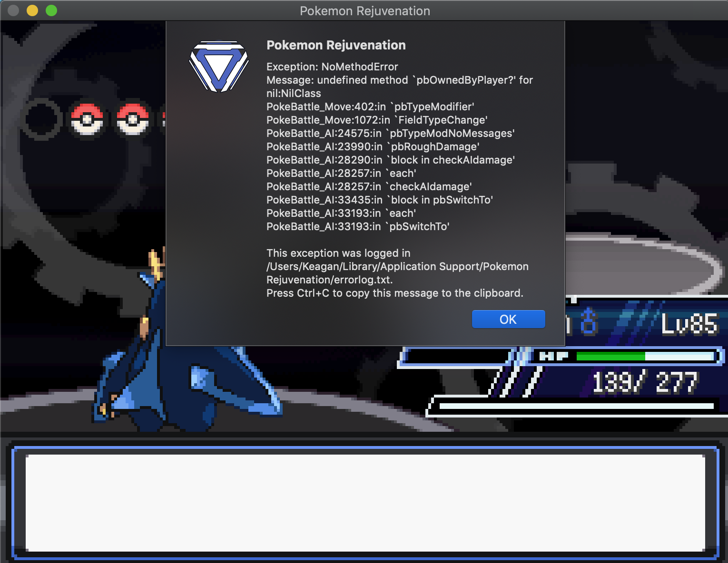Click the 'PokeBattle_Move:1072' FieldTypeChange line
Screen dimensions: 728x563
(x=377, y=120)
